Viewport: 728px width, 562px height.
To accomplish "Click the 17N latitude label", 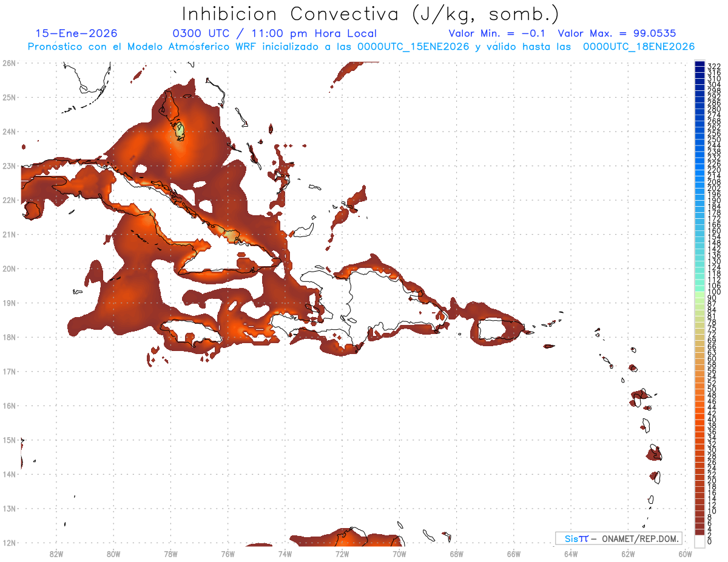I will click(8, 371).
